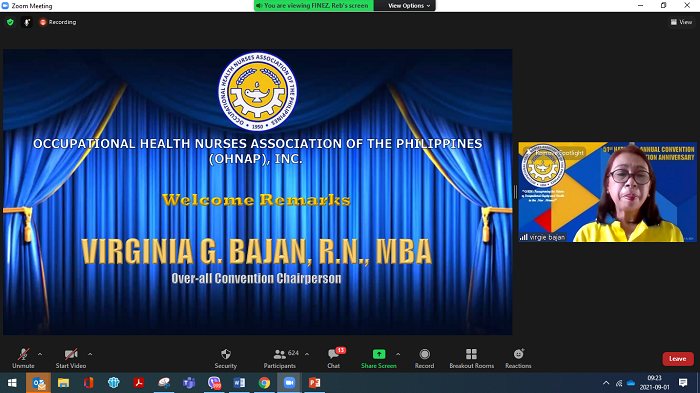Open PowerPoint from the taskbar

click(x=315, y=383)
